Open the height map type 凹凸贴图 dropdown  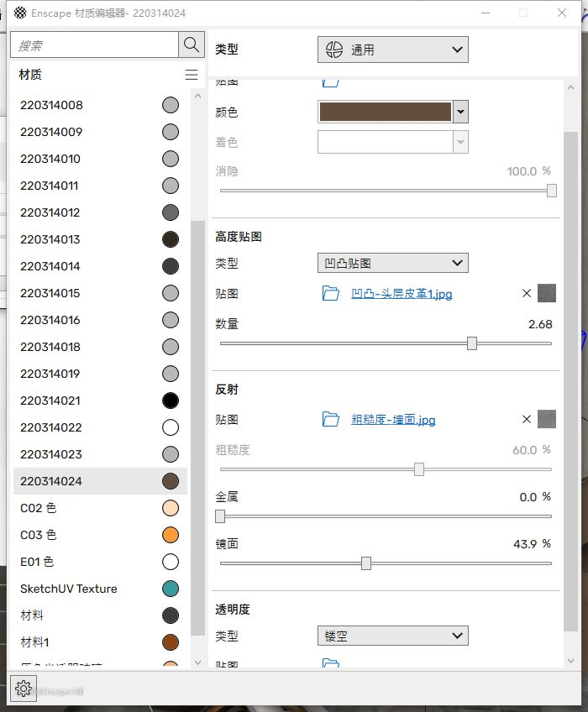point(392,263)
